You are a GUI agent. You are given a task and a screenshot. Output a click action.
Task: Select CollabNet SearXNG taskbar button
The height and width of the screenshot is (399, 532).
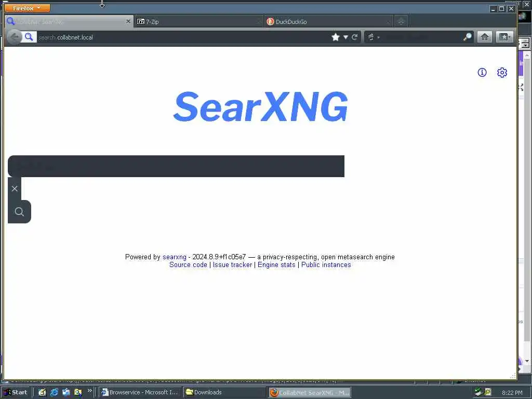(x=310, y=393)
